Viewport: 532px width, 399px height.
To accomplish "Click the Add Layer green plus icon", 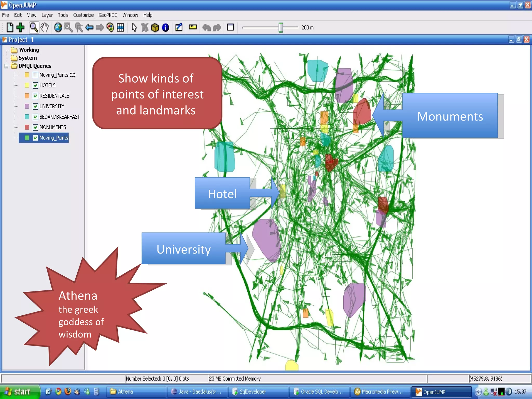I will click(x=20, y=27).
